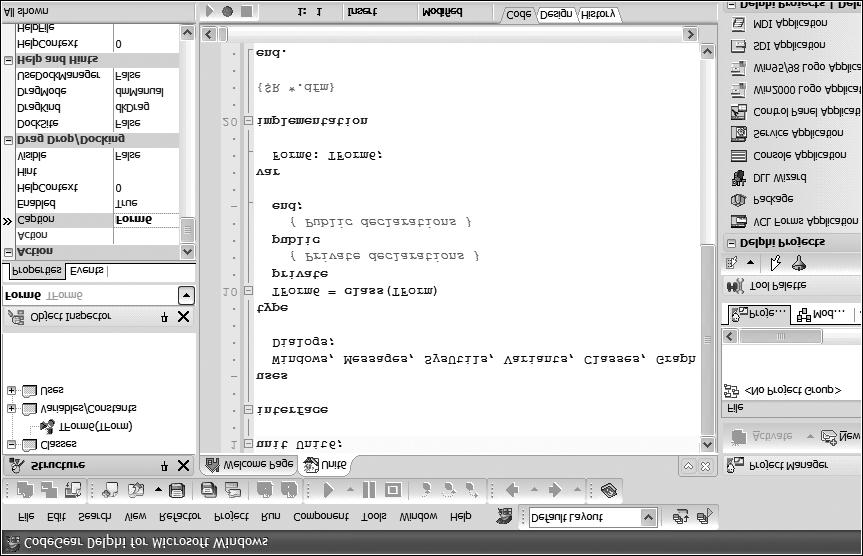Viewport: 863px width, 556px height.
Task: Click the Program Reset toolbar button
Action: pos(392,489)
